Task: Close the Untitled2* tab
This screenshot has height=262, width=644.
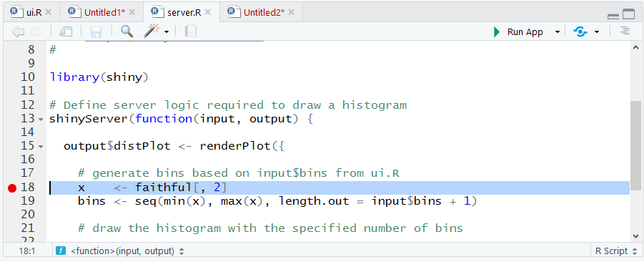Action: click(x=291, y=12)
